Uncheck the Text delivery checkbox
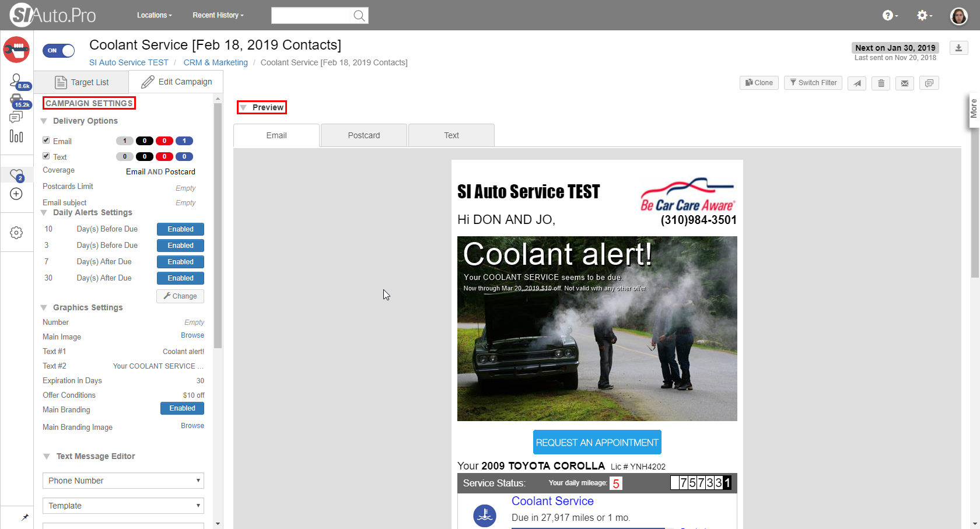980x529 pixels. pyautogui.click(x=46, y=156)
